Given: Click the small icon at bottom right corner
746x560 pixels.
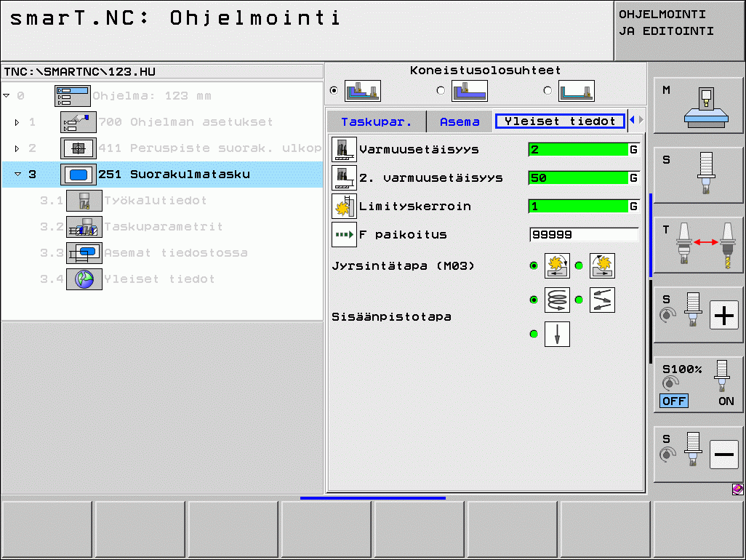Looking at the screenshot, I should tap(737, 489).
